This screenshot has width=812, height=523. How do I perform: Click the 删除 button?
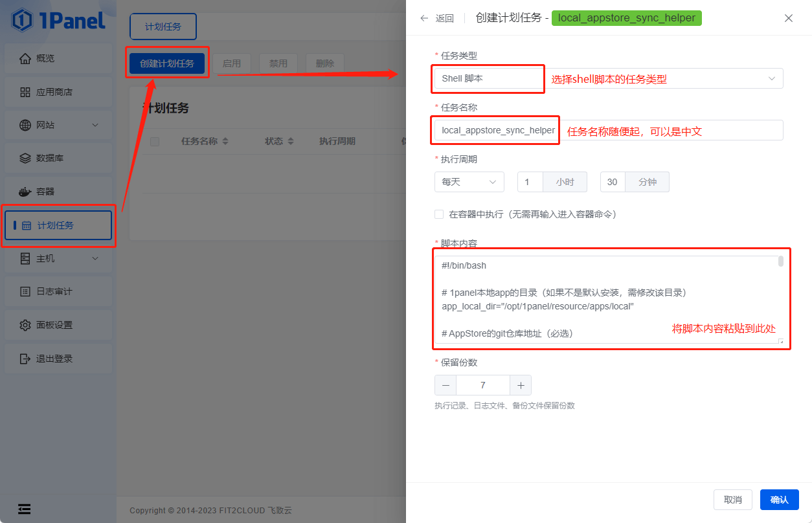pos(325,63)
